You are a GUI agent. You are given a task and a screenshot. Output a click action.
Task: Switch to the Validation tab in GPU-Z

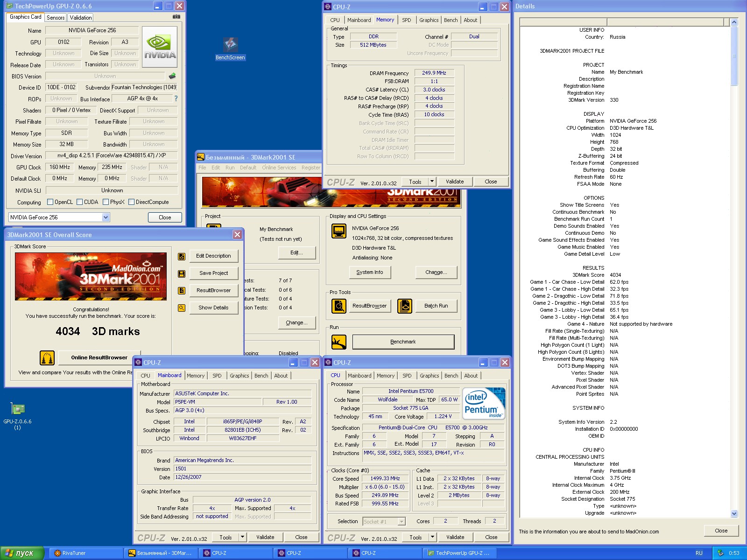(x=81, y=18)
